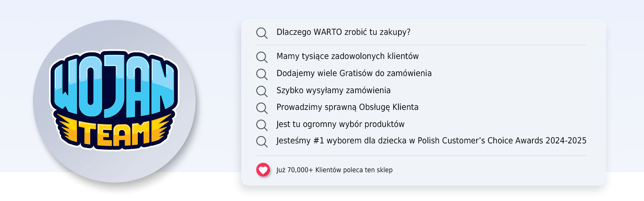Click magnifier icon beside 'Dlaczego WARTO' heading
The image size is (644, 201).
(x=262, y=33)
